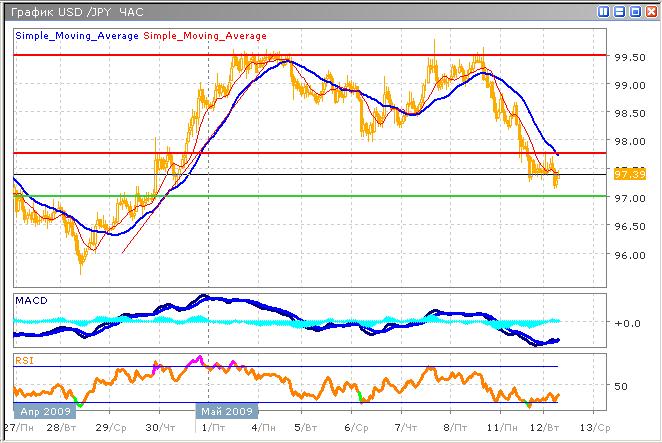Close the USD/JPY chart window
The image size is (662, 443).
point(650,11)
